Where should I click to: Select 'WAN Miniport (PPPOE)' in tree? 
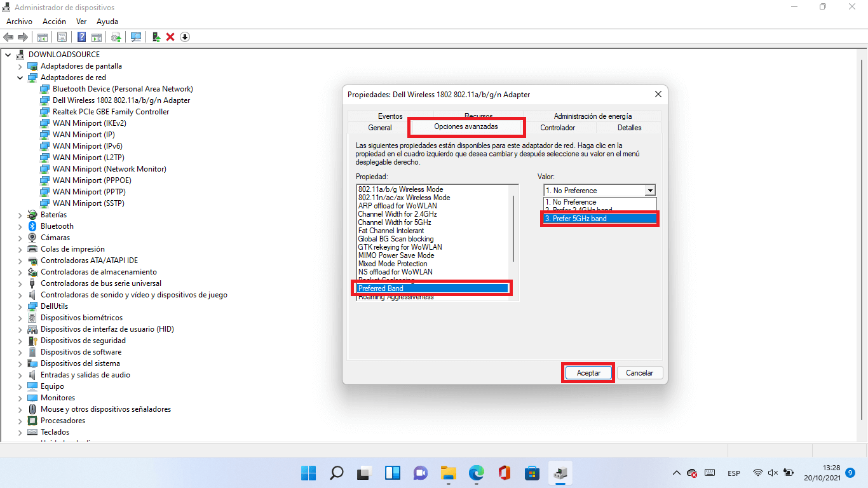click(92, 180)
